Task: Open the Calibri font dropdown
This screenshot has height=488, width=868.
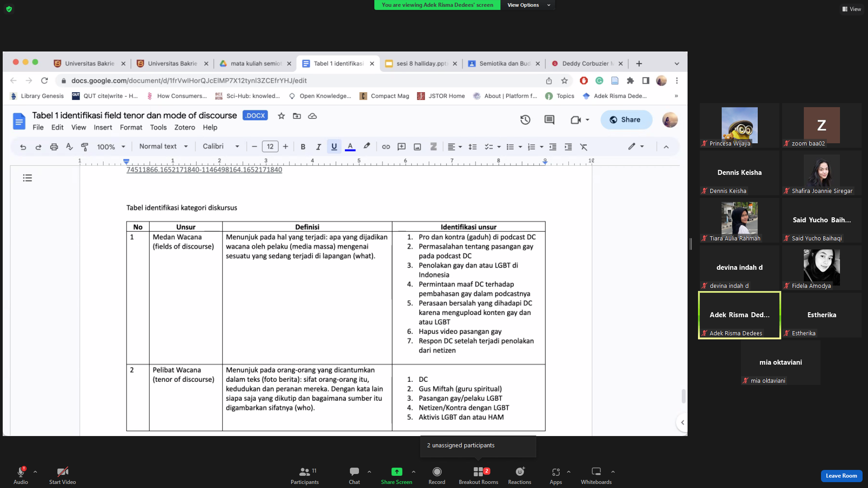Action: click(221, 146)
